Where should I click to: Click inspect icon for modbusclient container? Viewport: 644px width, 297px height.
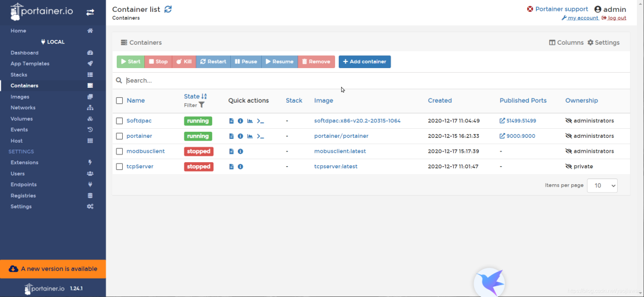coord(240,151)
